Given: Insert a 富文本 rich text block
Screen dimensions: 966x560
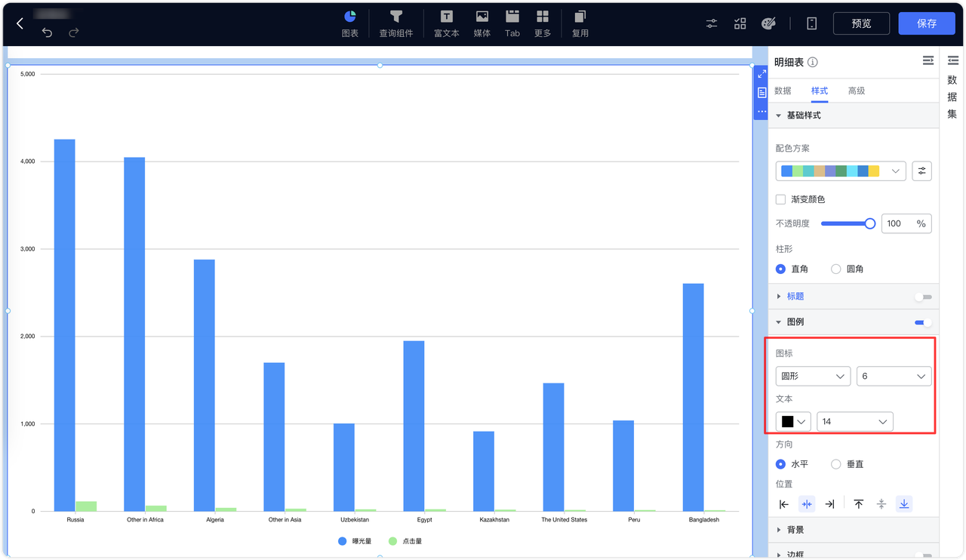Looking at the screenshot, I should [446, 24].
